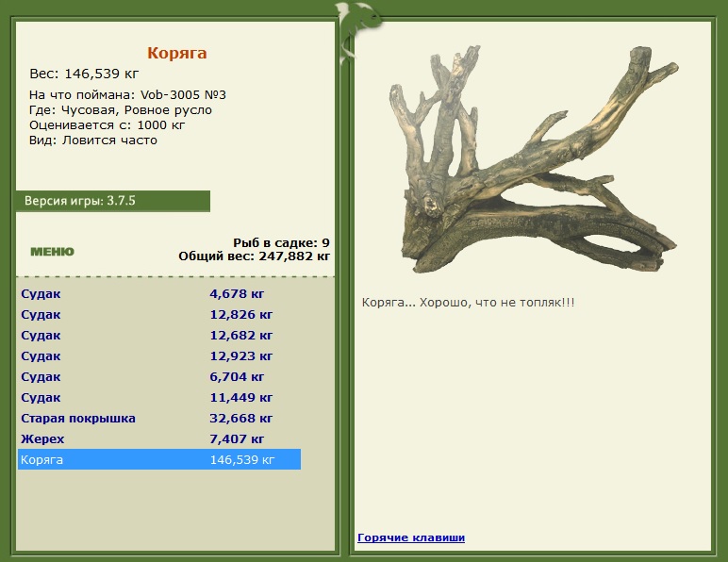Image resolution: width=728 pixels, height=562 pixels.
Task: Click Вид: Ловится часто line
Action: coord(92,140)
